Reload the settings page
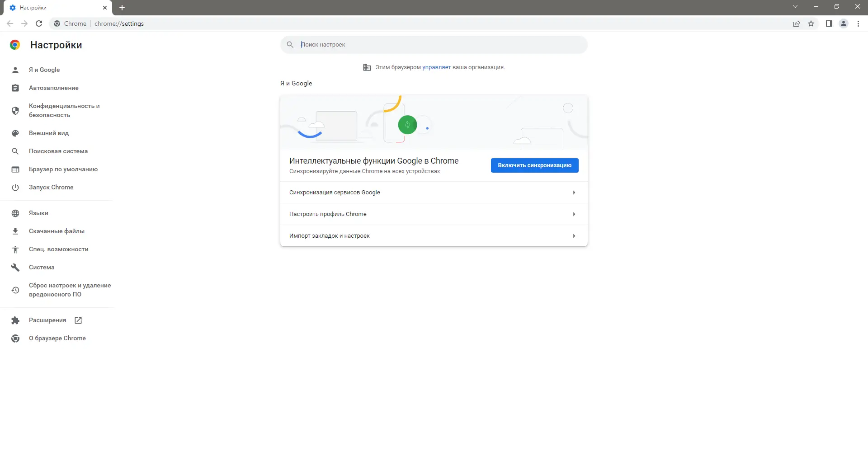Screen dimensions: 868x470 click(x=39, y=23)
